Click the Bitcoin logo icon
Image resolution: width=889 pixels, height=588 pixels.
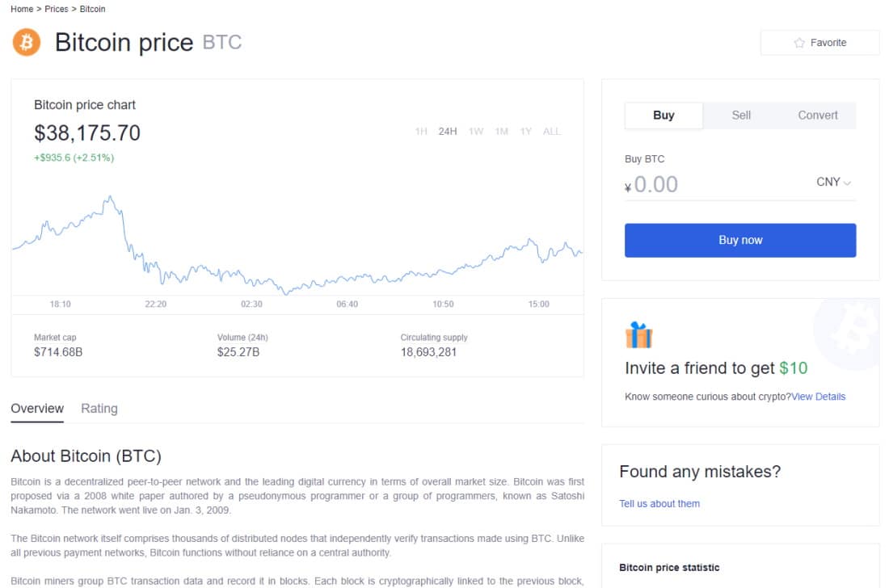[26, 42]
